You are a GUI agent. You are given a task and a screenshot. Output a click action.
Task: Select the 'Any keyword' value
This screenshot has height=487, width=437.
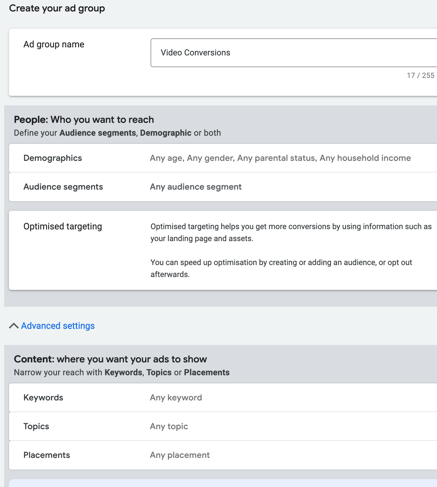(x=176, y=397)
